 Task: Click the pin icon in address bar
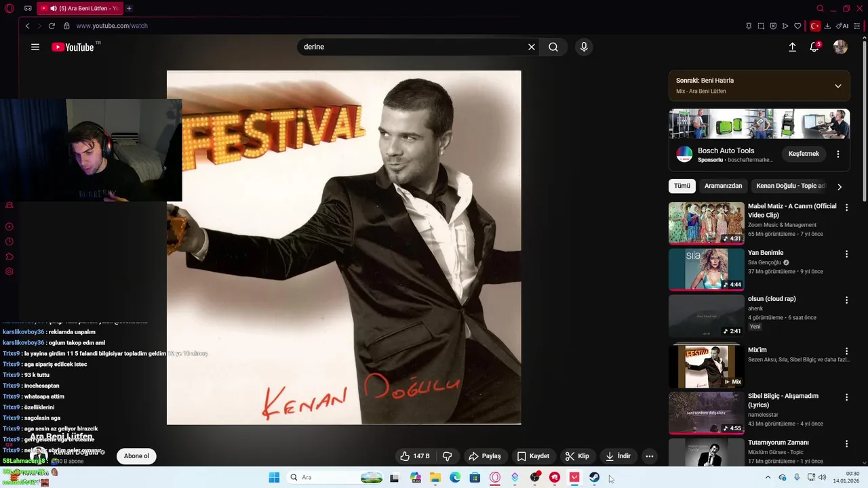749,26
